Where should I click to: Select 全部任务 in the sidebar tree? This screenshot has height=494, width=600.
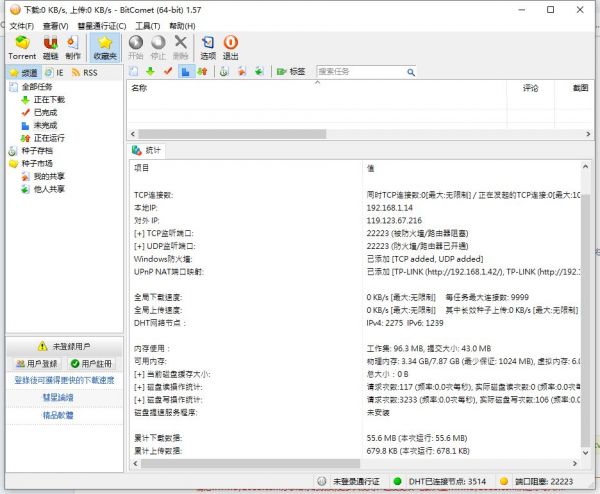coord(37,87)
